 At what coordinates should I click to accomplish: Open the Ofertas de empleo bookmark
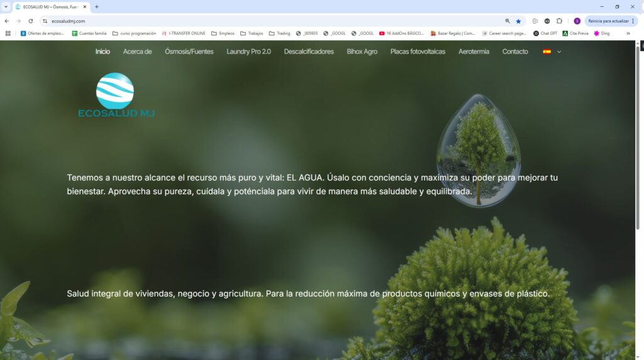pyautogui.click(x=42, y=33)
